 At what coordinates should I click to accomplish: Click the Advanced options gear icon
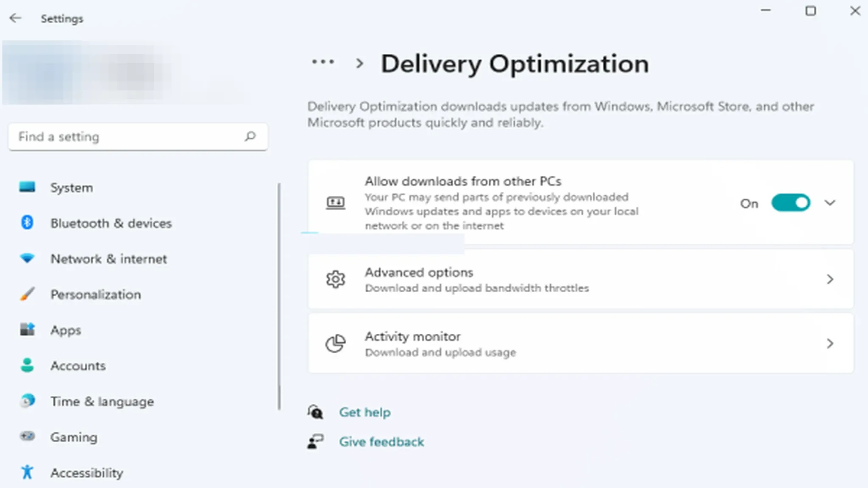tap(336, 279)
